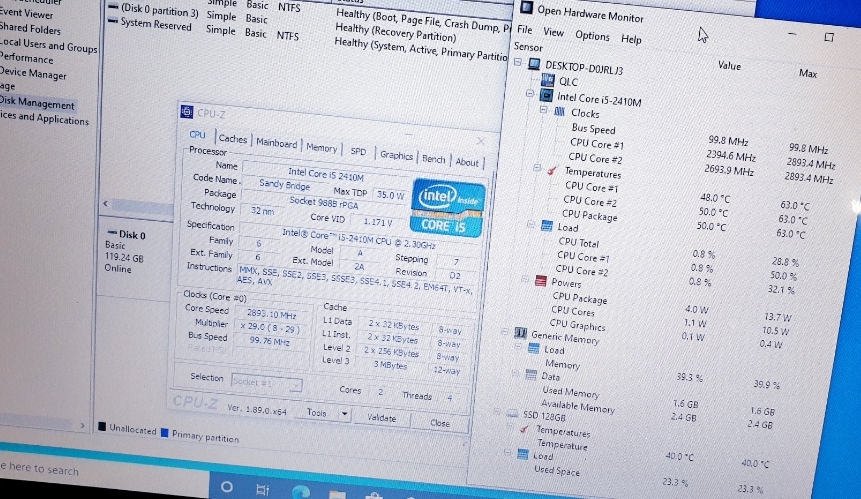Click the QLC mainboard icon
861x499 pixels.
pos(547,80)
